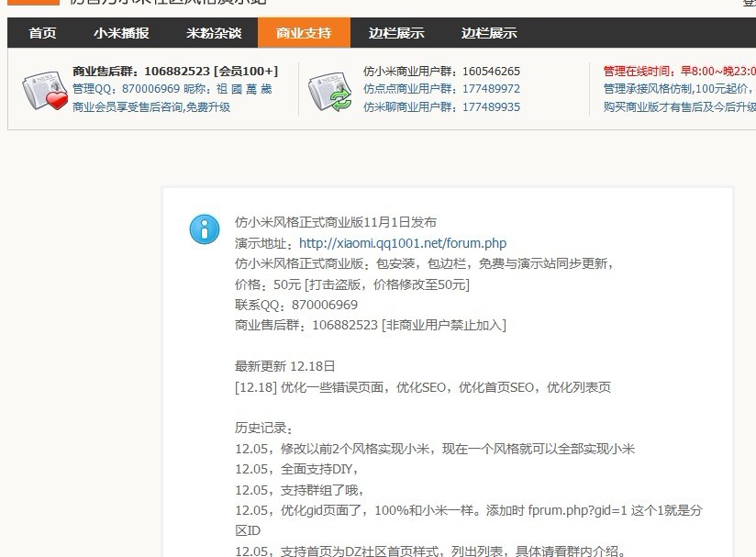Click 管理QQ：870006969 line

click(x=172, y=89)
